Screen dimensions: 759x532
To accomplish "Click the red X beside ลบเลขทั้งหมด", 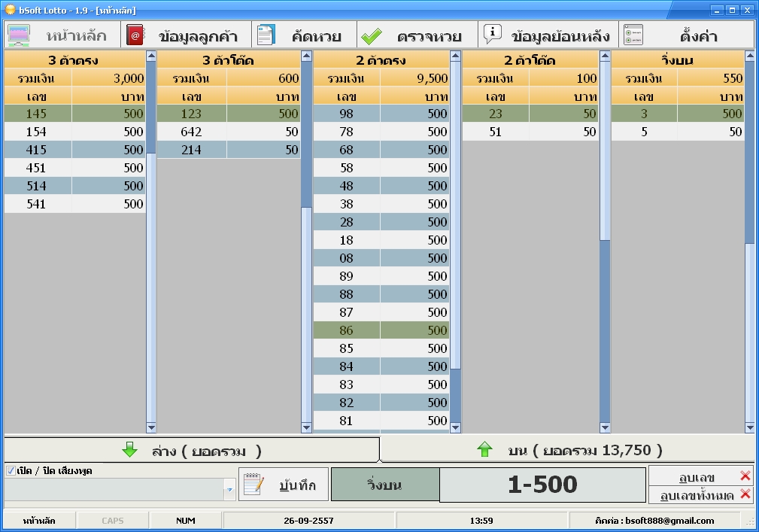I will tap(745, 494).
